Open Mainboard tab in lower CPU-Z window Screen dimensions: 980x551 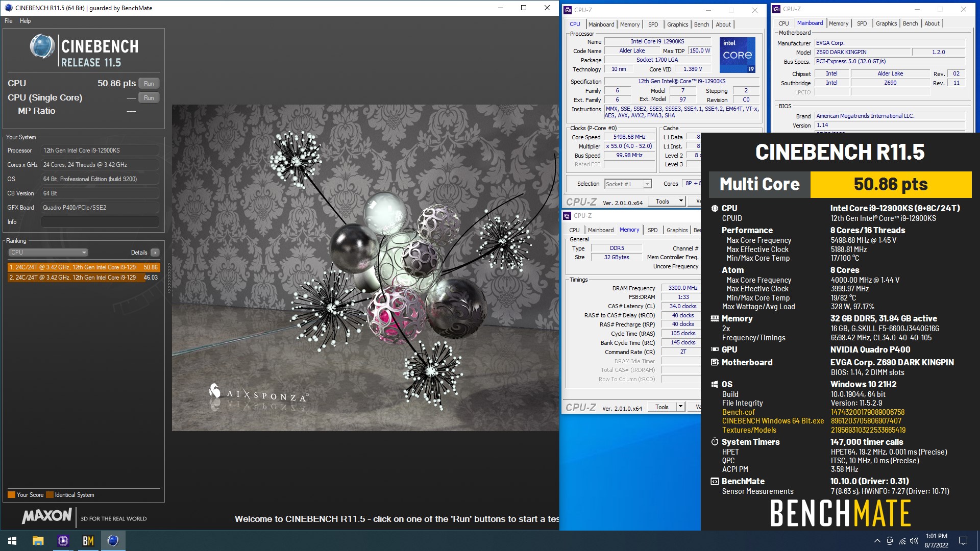(601, 230)
